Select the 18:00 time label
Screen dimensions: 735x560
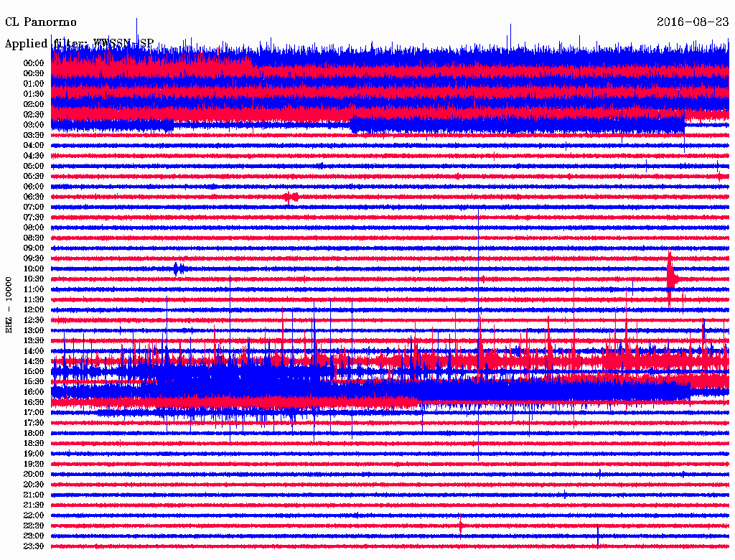coord(33,434)
